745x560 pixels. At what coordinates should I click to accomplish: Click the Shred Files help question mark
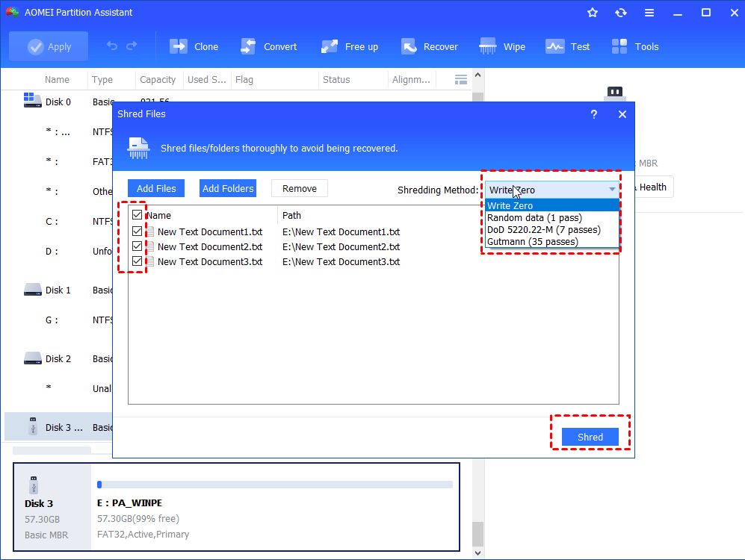tap(594, 114)
